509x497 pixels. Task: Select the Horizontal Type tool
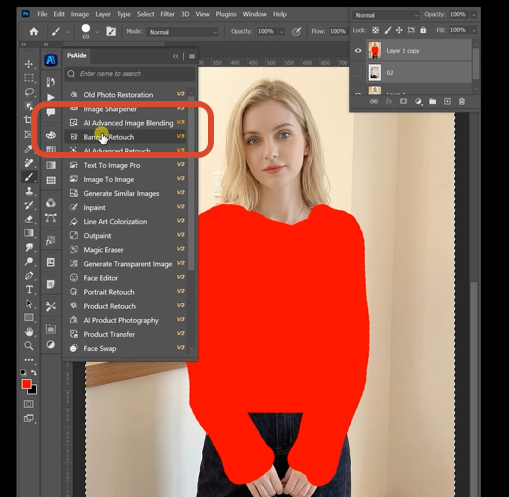[x=29, y=289]
